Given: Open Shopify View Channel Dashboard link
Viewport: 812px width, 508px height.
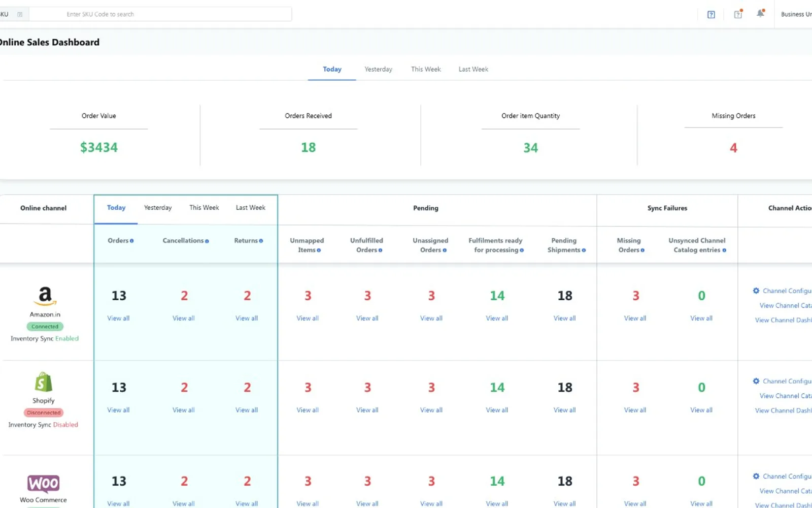Looking at the screenshot, I should 783,410.
